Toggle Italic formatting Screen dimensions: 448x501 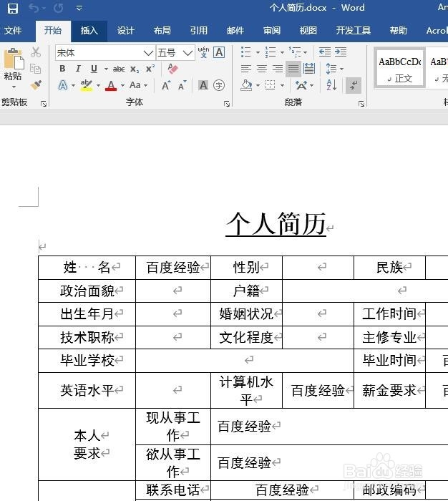[78, 69]
